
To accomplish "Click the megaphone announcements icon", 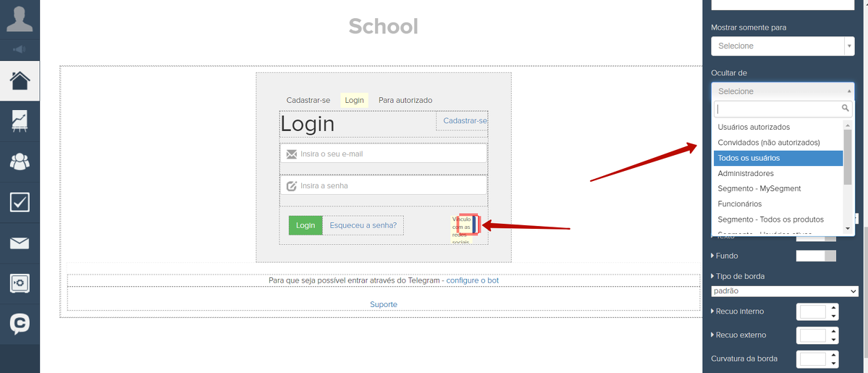I will click(20, 49).
